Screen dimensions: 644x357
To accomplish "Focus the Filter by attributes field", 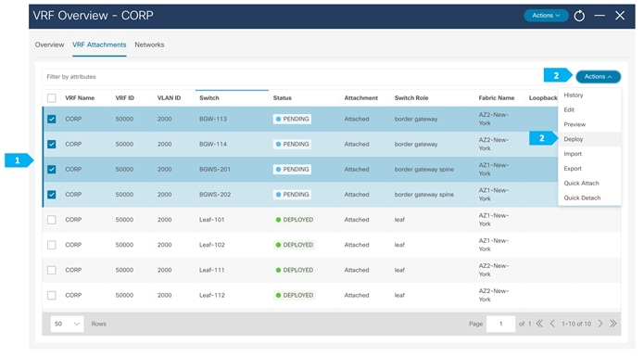I will point(293,77).
